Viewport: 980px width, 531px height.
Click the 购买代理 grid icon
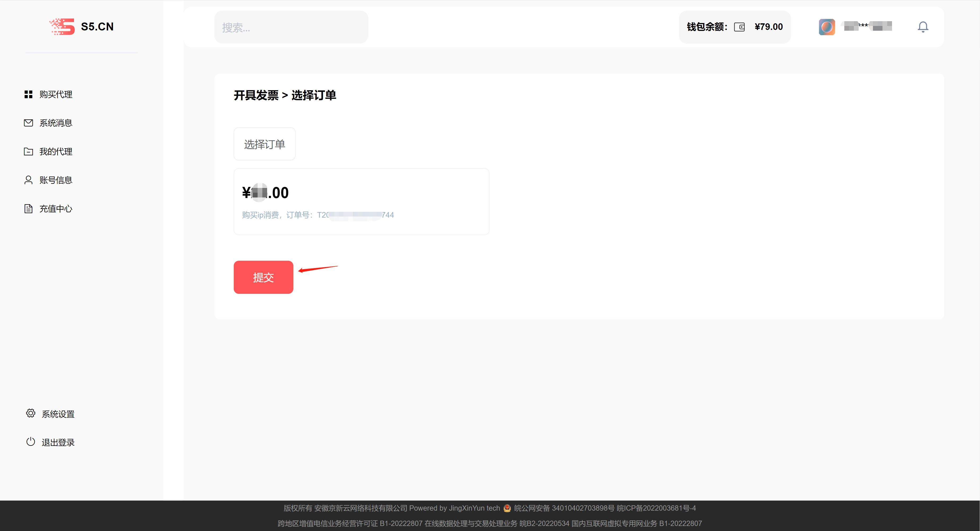point(29,94)
